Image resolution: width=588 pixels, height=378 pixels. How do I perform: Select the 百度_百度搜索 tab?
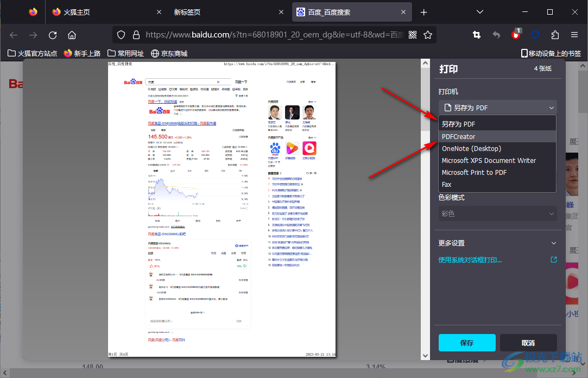point(352,12)
